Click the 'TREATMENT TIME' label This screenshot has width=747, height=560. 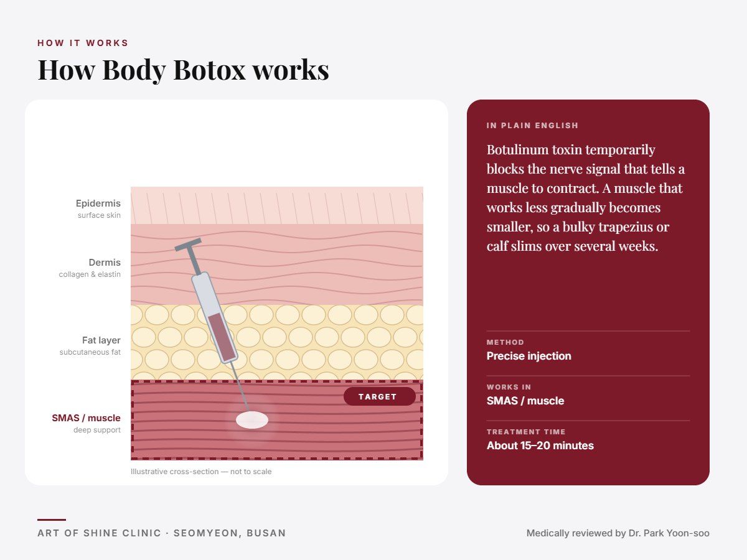[x=526, y=432]
